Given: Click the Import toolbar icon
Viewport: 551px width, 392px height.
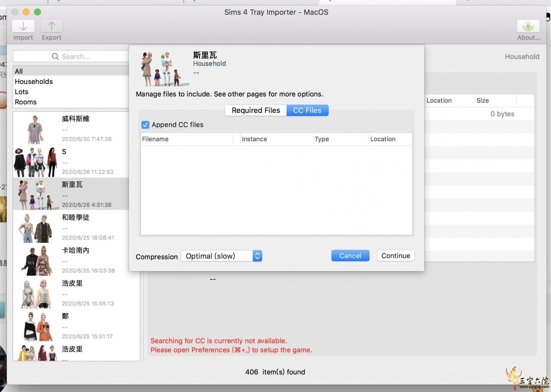Looking at the screenshot, I should point(23,26).
